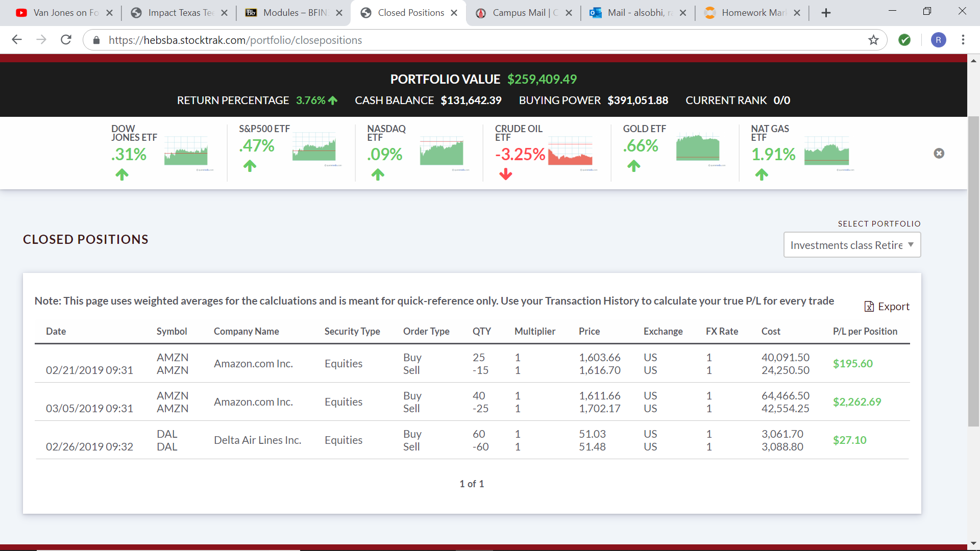Click the scrollbar down arrow
Image resolution: width=980 pixels, height=551 pixels.
click(973, 543)
